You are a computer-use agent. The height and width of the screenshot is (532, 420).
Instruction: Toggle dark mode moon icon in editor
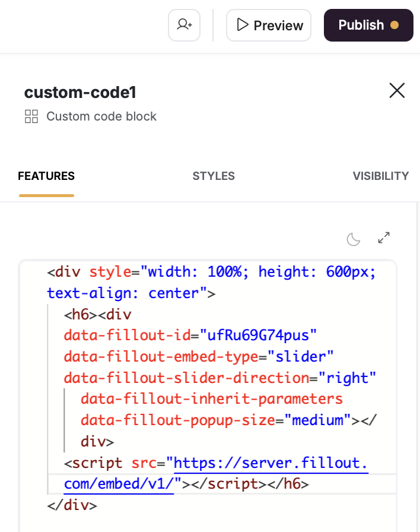click(x=353, y=239)
